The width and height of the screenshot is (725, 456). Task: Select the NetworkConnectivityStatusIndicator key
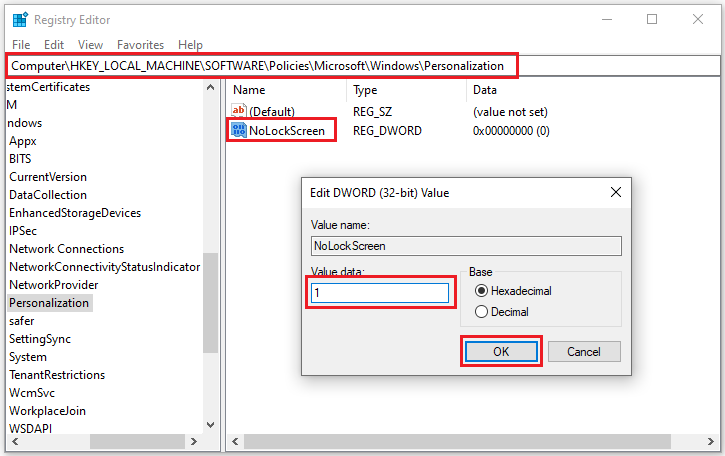(104, 267)
